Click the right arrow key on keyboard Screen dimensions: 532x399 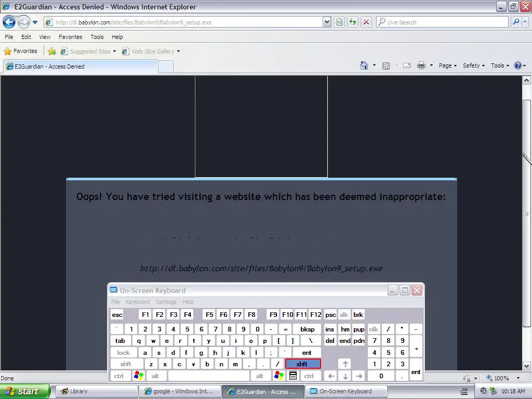[x=359, y=376]
